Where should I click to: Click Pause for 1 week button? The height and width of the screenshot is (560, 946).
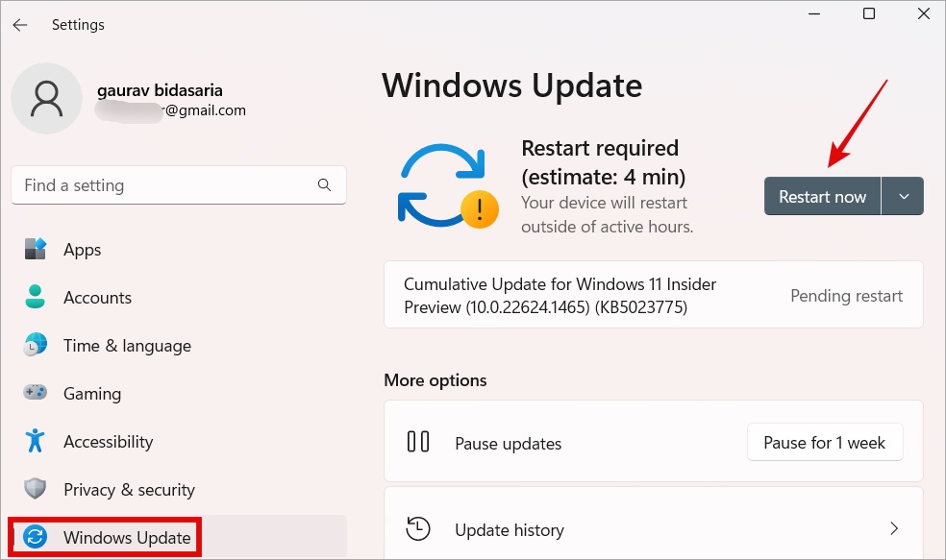coord(824,443)
